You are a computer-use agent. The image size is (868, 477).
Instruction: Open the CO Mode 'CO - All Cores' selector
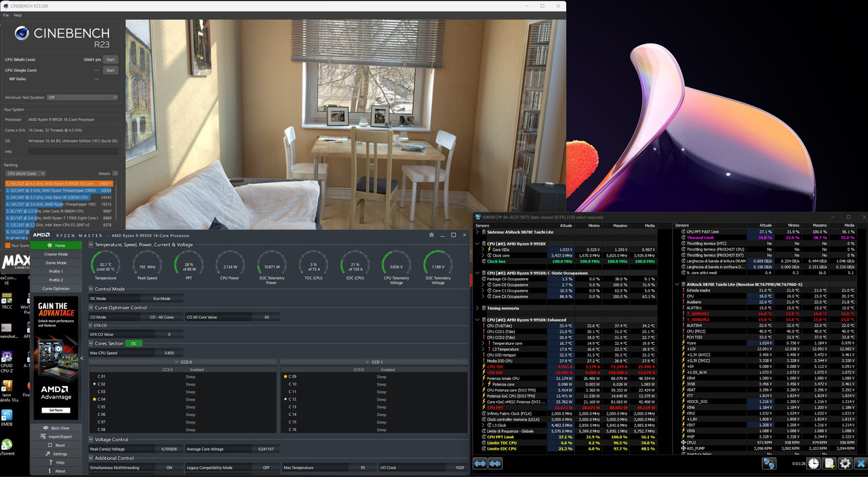click(x=161, y=317)
